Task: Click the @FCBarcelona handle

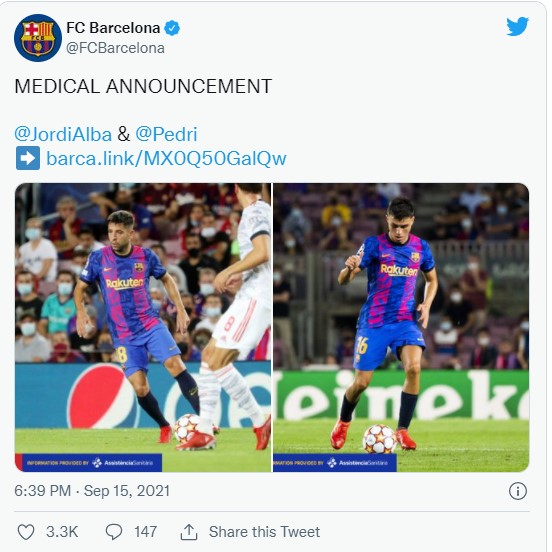Action: (x=115, y=48)
